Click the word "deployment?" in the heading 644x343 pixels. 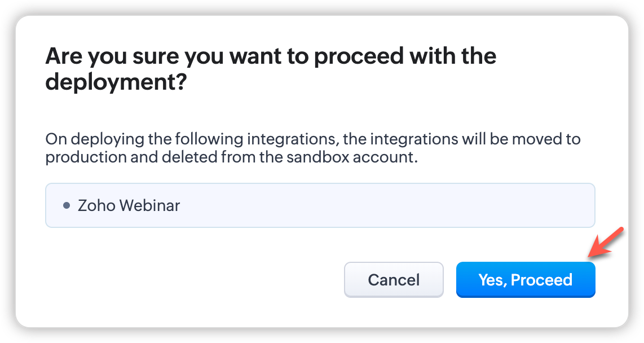[x=116, y=82]
